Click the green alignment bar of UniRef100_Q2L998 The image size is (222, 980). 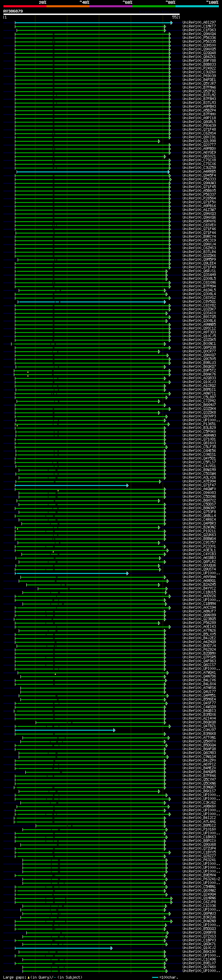pos(87,141)
